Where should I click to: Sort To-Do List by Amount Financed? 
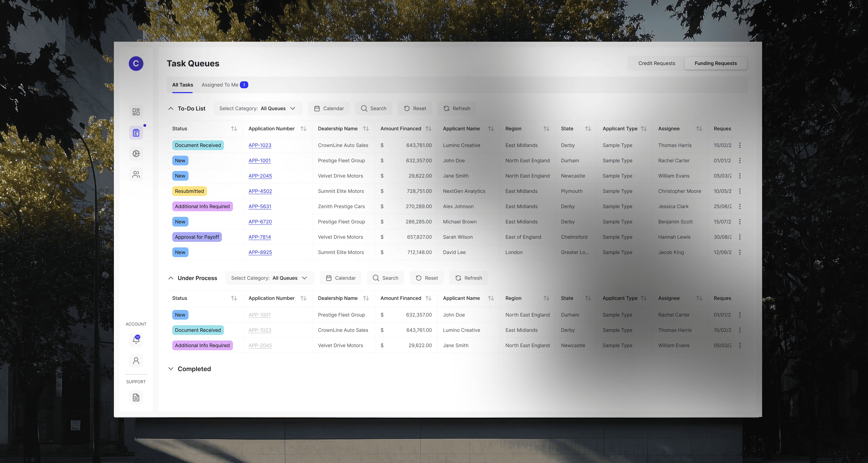[428, 129]
